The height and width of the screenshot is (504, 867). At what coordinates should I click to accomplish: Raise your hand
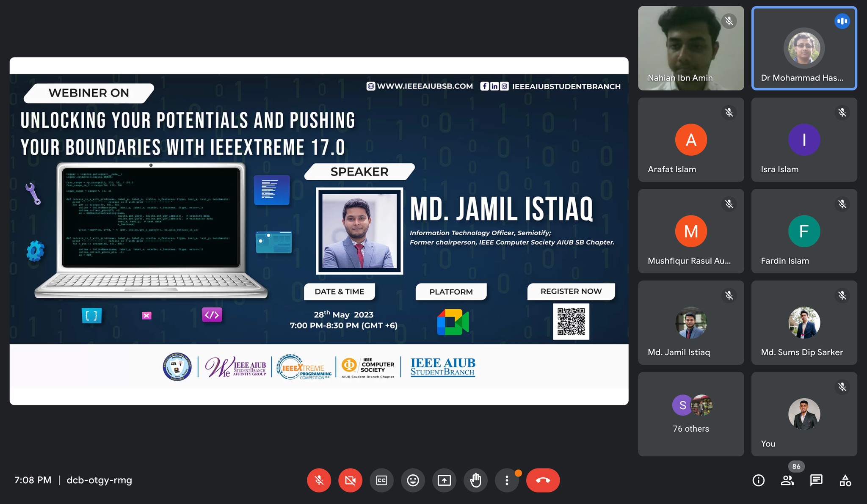tap(475, 480)
